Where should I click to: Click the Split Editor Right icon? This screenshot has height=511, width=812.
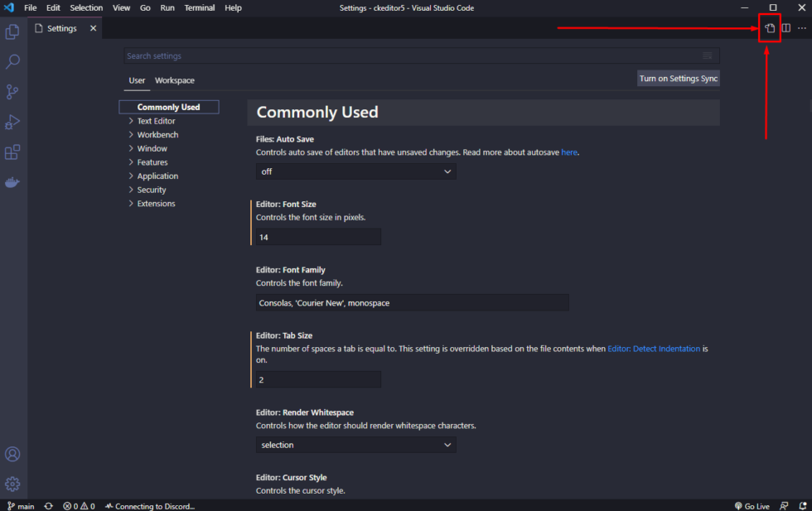click(786, 28)
